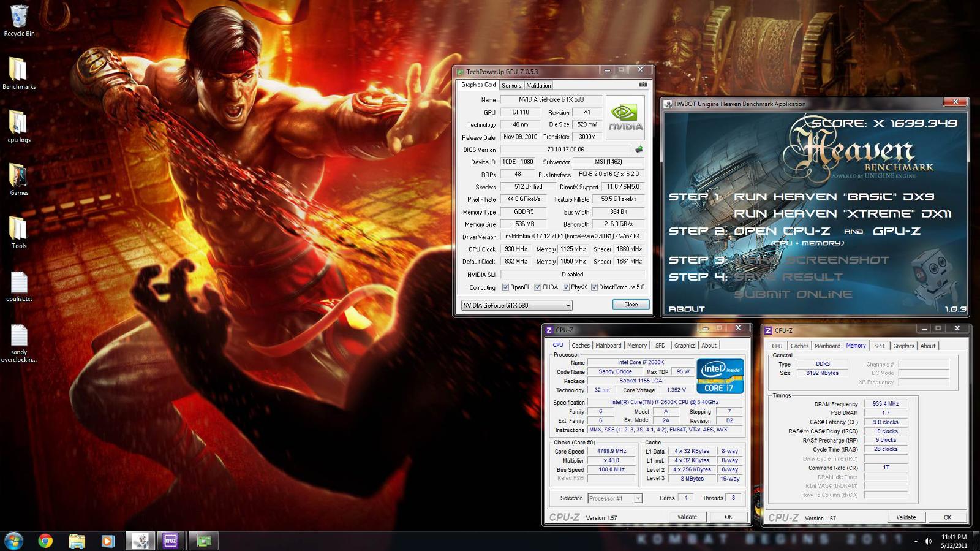980x551 pixels.
Task: Switch to Heaven benchmark taskbar item
Action: point(140,541)
